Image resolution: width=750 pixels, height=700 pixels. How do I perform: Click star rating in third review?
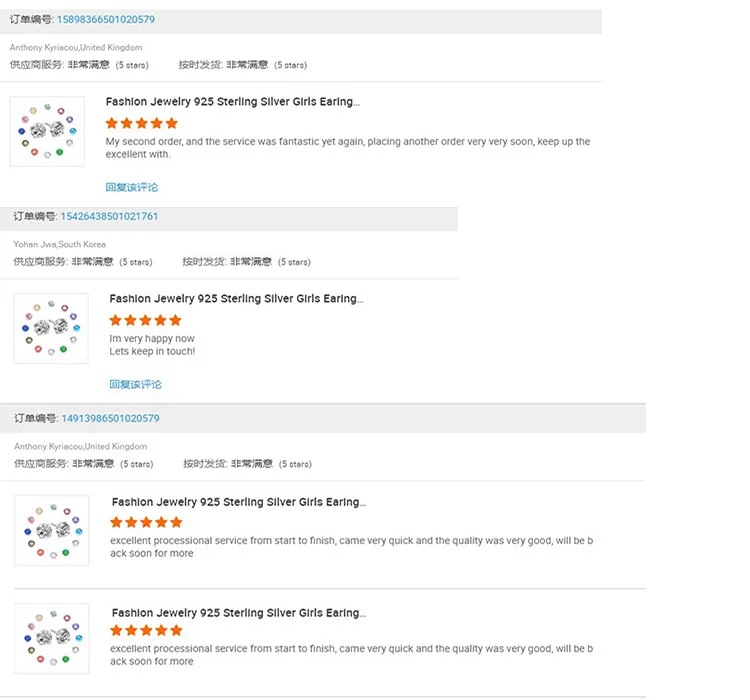(146, 522)
